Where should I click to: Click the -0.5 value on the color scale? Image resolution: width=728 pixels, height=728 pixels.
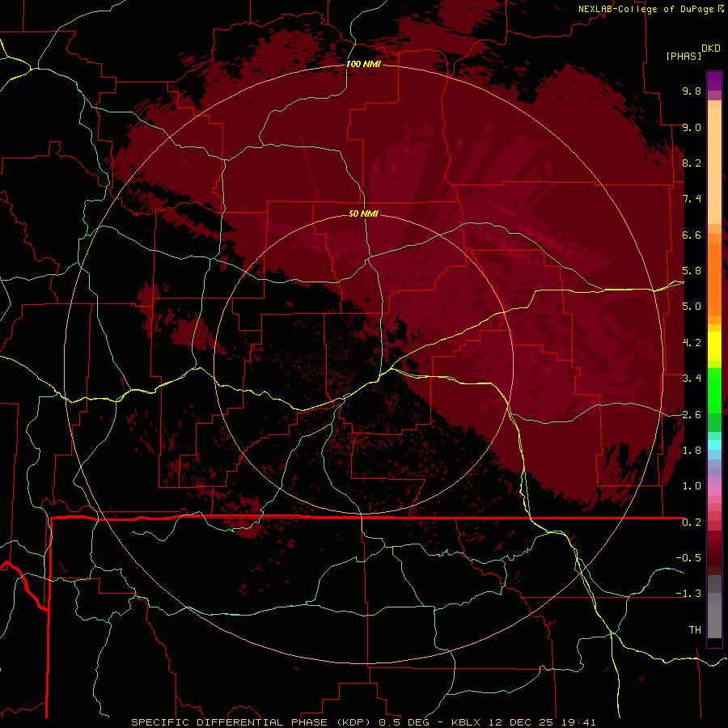(688, 558)
